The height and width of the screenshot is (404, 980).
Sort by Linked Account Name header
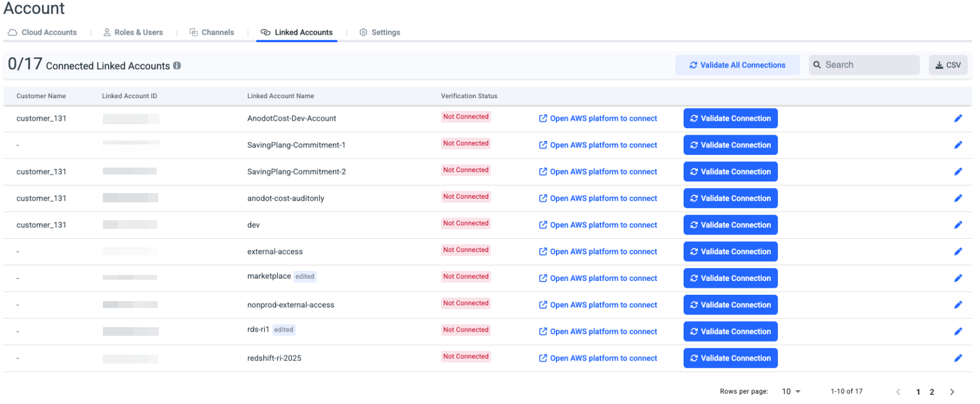pos(281,96)
